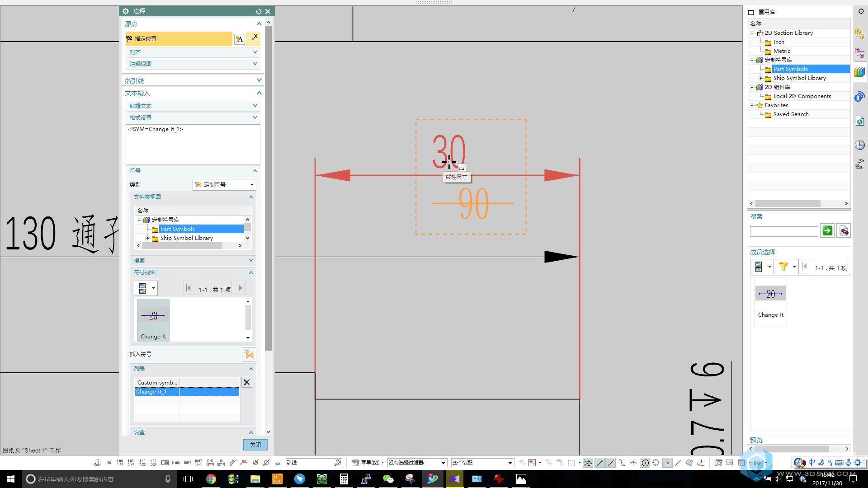Toggle the 对齐 alignment section
The width and height of the screenshot is (868, 488).
pos(191,52)
